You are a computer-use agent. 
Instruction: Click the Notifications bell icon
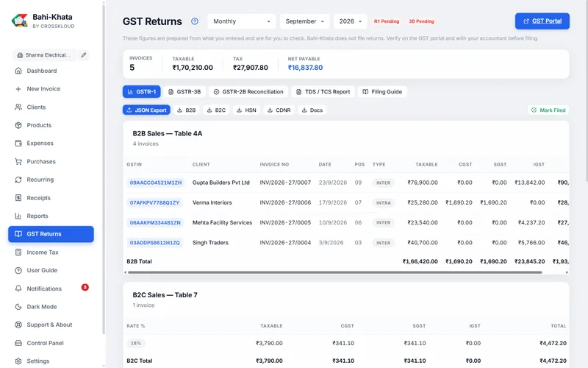point(18,289)
